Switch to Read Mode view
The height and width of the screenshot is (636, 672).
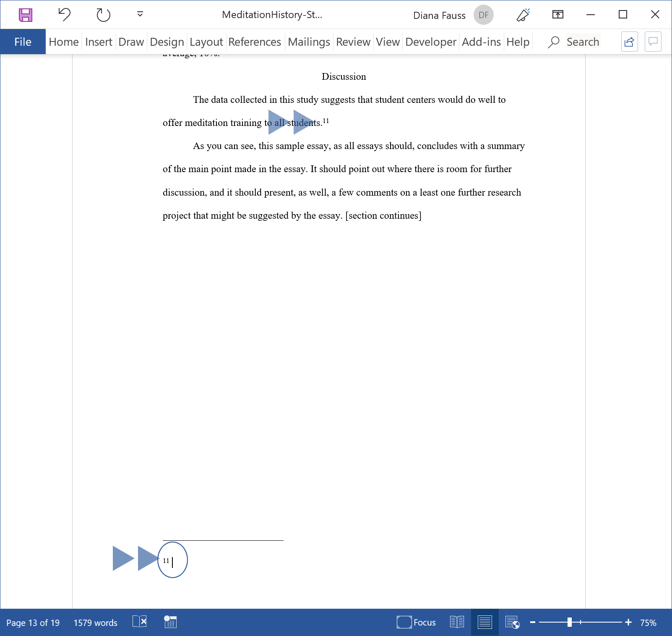coord(457,622)
